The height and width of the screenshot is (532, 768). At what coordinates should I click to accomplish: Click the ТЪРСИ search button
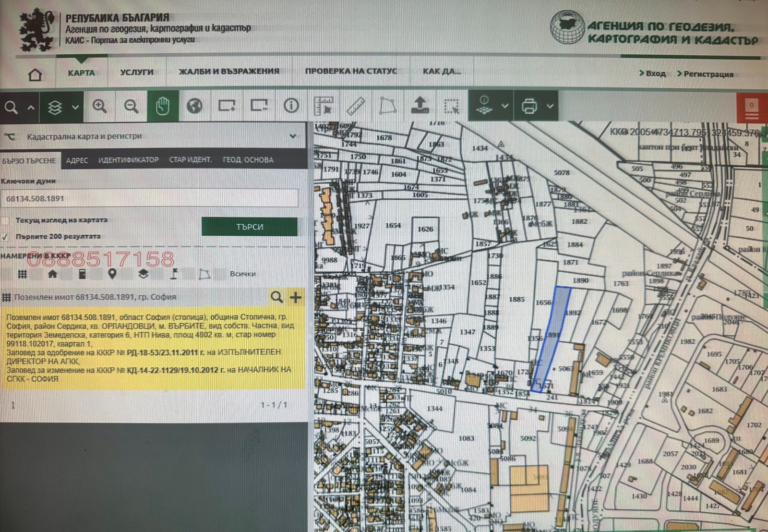(x=250, y=227)
